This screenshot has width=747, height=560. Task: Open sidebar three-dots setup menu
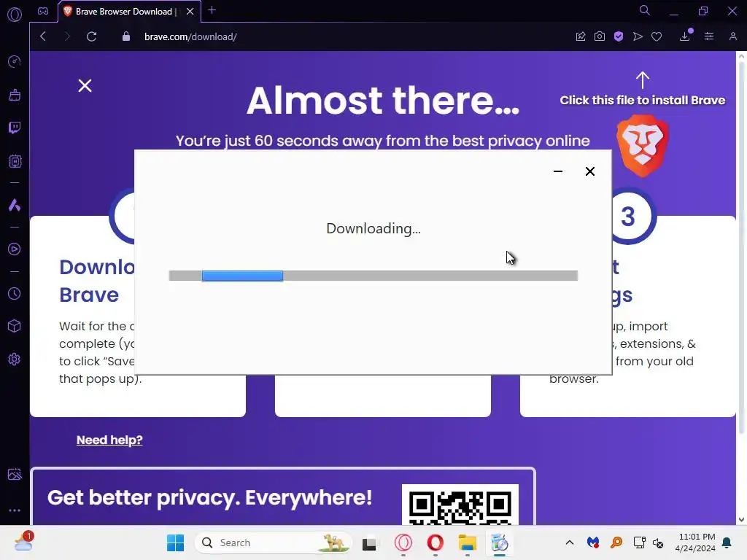pyautogui.click(x=15, y=510)
